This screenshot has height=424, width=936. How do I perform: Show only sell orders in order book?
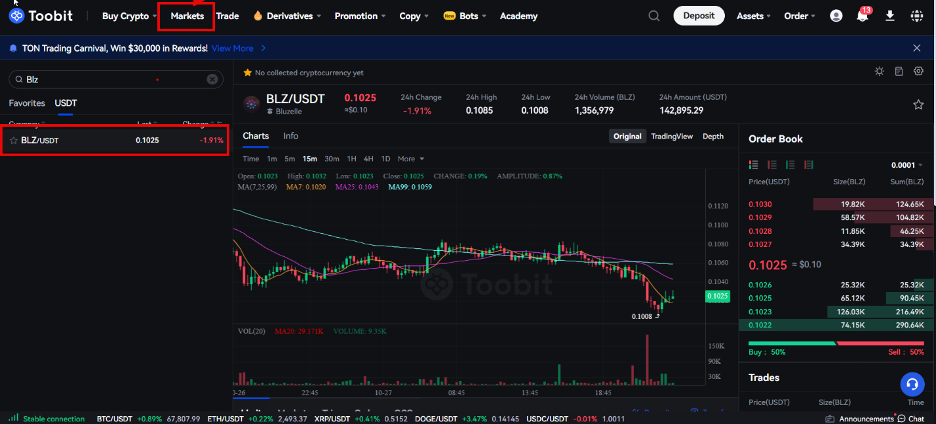[772, 165]
